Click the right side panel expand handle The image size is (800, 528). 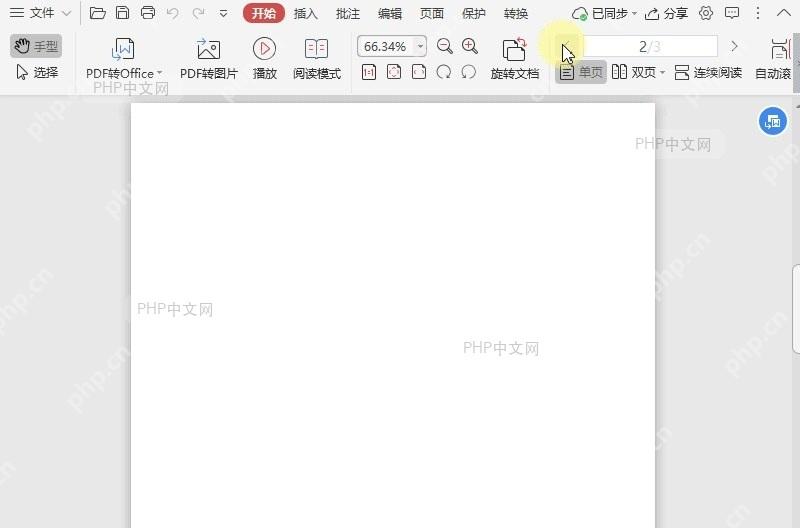[x=796, y=309]
